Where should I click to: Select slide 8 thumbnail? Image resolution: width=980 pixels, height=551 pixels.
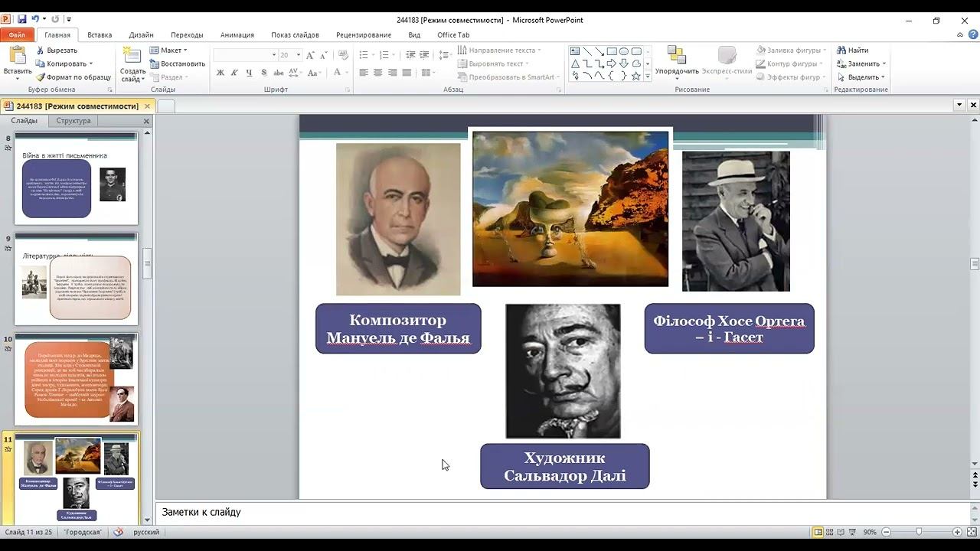coord(76,178)
